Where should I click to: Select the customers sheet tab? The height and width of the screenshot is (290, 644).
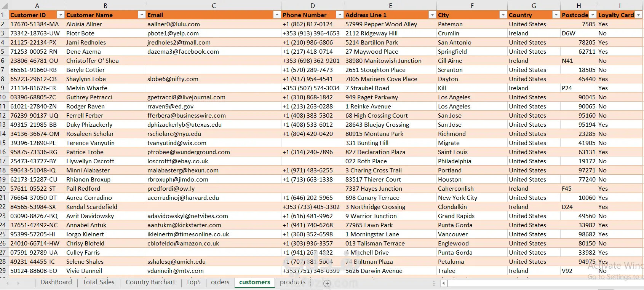pos(254,282)
